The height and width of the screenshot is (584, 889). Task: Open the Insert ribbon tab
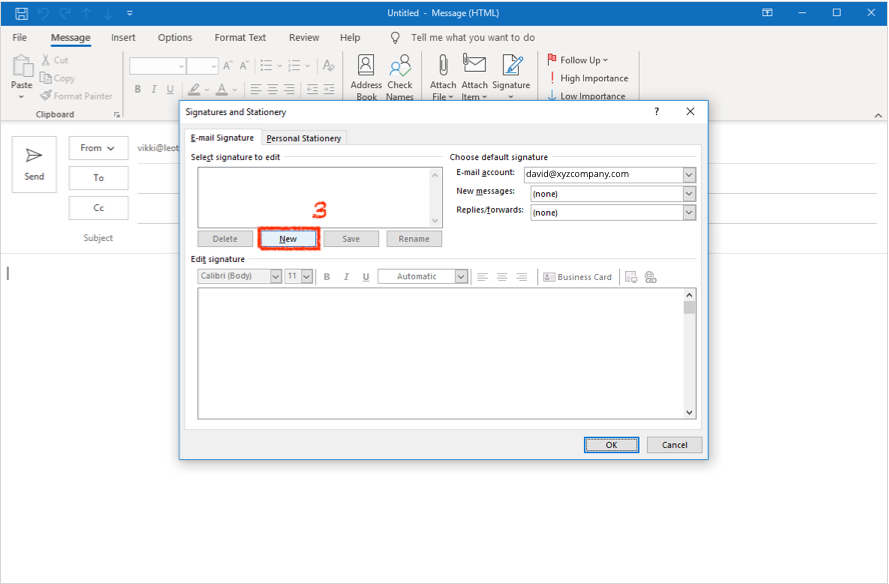point(123,38)
